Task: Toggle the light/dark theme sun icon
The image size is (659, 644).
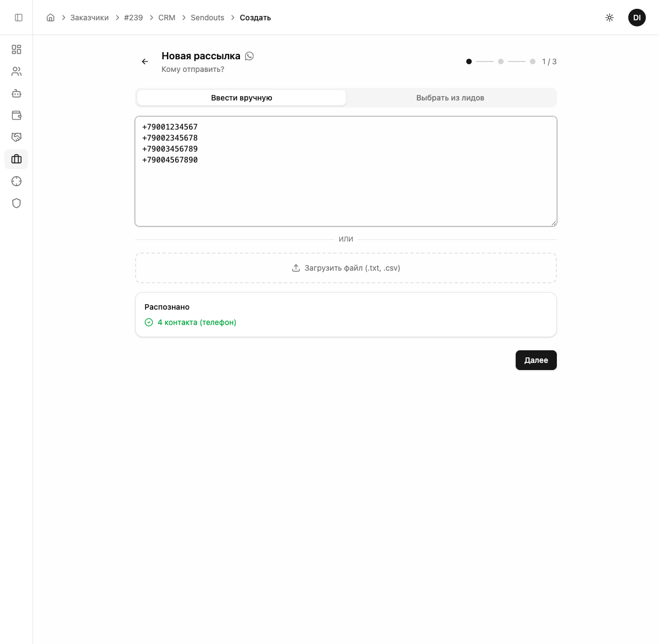Action: coord(610,18)
